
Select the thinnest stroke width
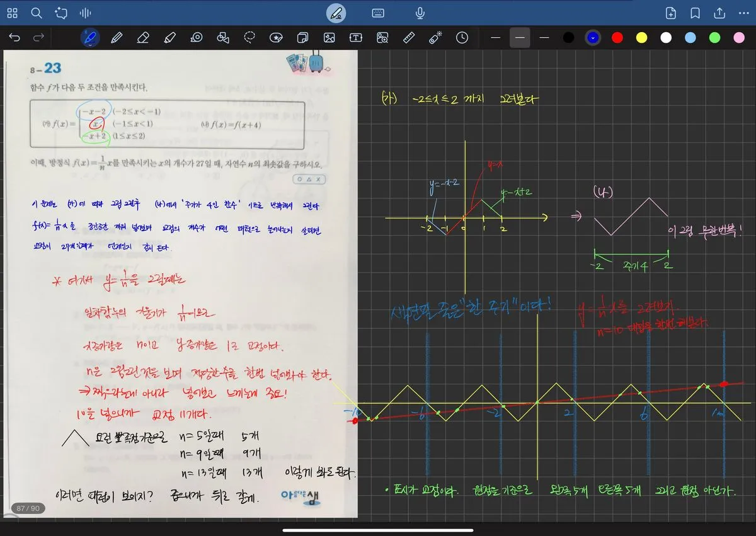[495, 38]
